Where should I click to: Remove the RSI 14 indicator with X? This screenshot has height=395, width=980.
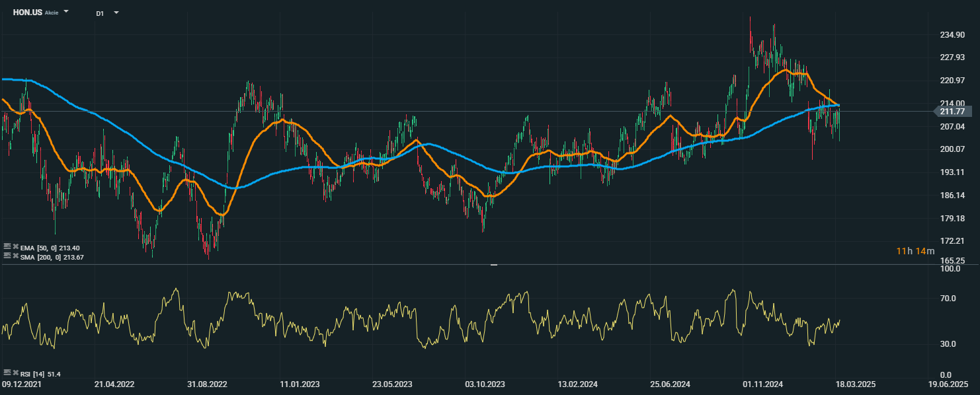click(15, 374)
